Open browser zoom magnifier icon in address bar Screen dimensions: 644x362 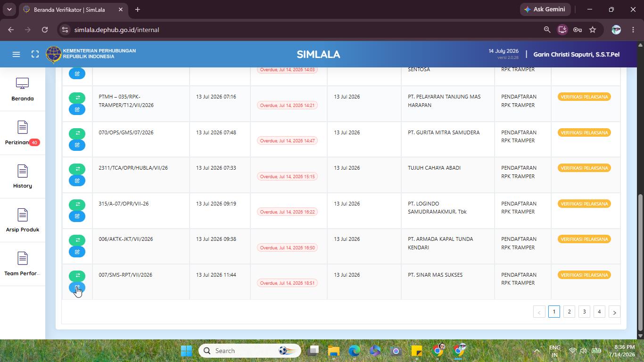tap(547, 30)
